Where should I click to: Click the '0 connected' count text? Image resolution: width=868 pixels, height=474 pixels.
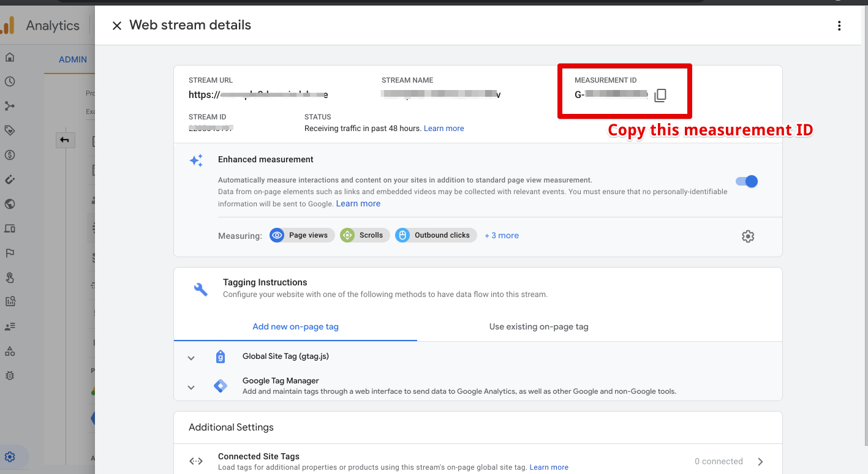coord(719,461)
